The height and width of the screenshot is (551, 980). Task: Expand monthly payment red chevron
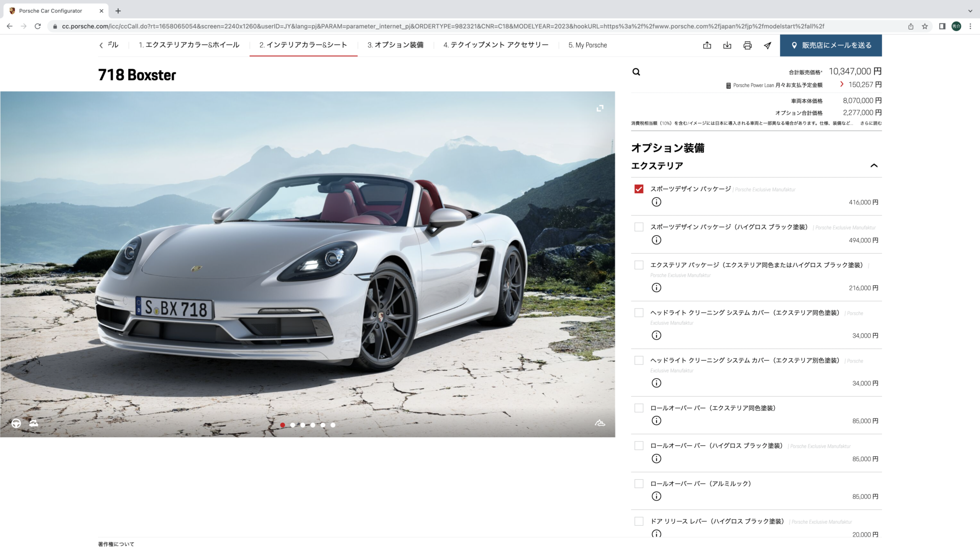tap(842, 84)
